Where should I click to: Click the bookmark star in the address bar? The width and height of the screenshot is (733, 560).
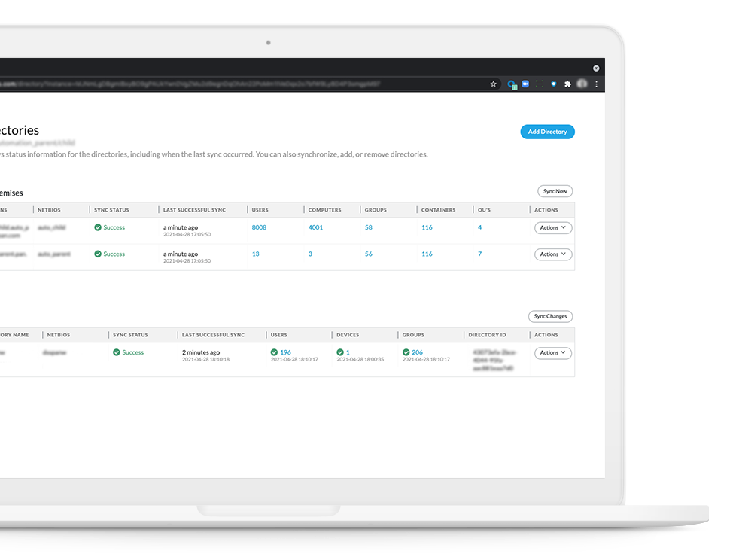pos(494,84)
